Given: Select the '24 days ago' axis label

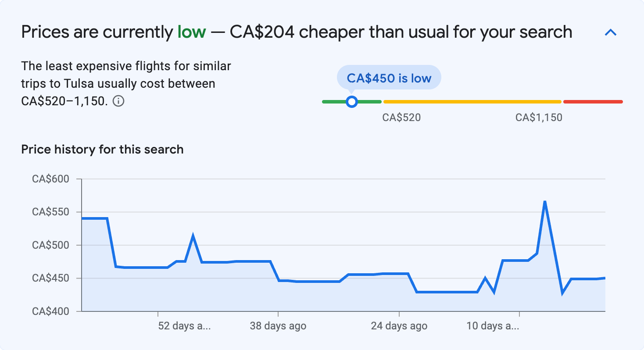Looking at the screenshot, I should pyautogui.click(x=399, y=326).
